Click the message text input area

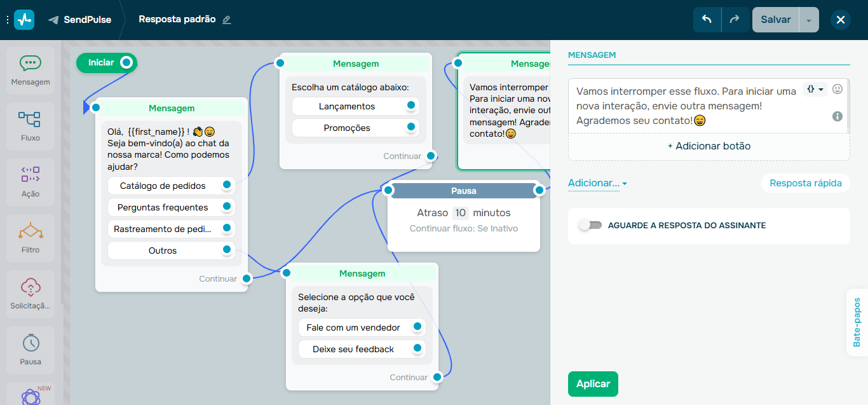coord(686,106)
